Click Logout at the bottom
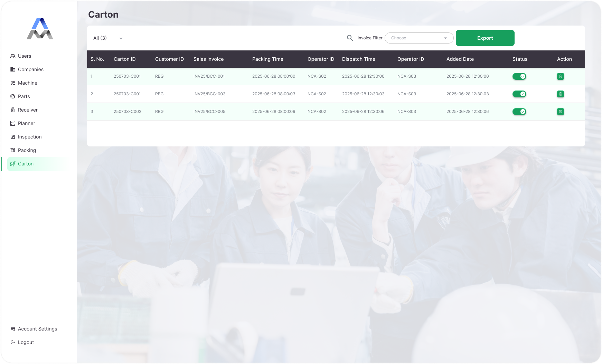Viewport: 602px width, 364px height. (x=26, y=342)
